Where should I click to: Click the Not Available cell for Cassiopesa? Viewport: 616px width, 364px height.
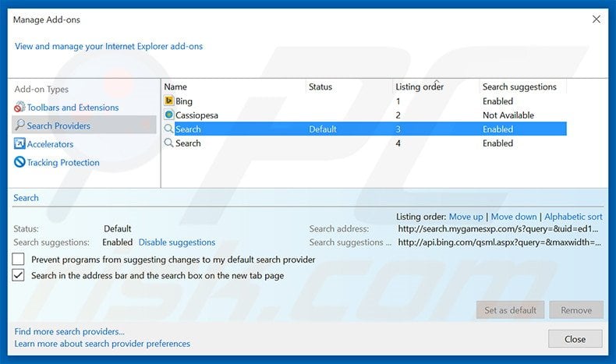508,115
